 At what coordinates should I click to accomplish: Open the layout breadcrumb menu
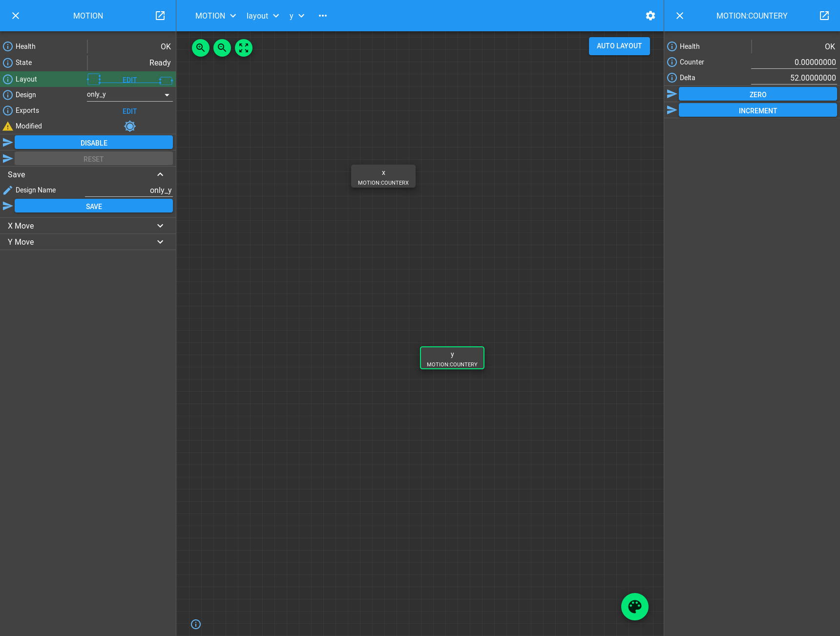[262, 16]
